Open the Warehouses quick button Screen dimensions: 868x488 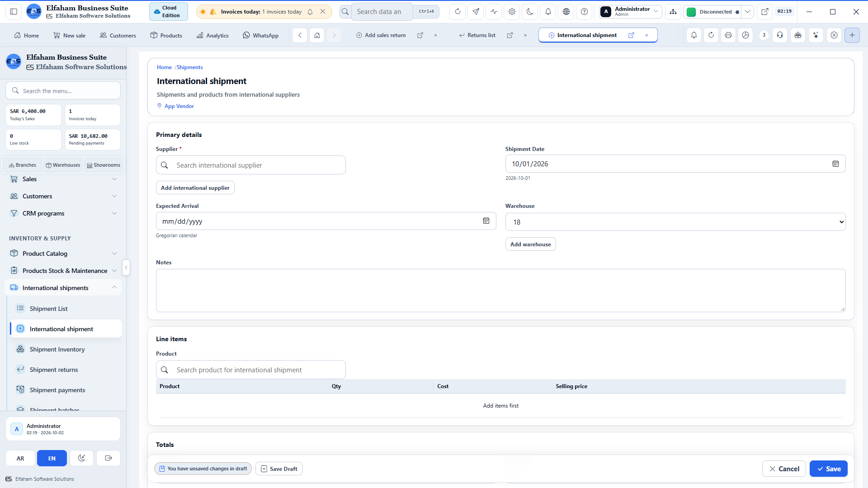(x=63, y=165)
